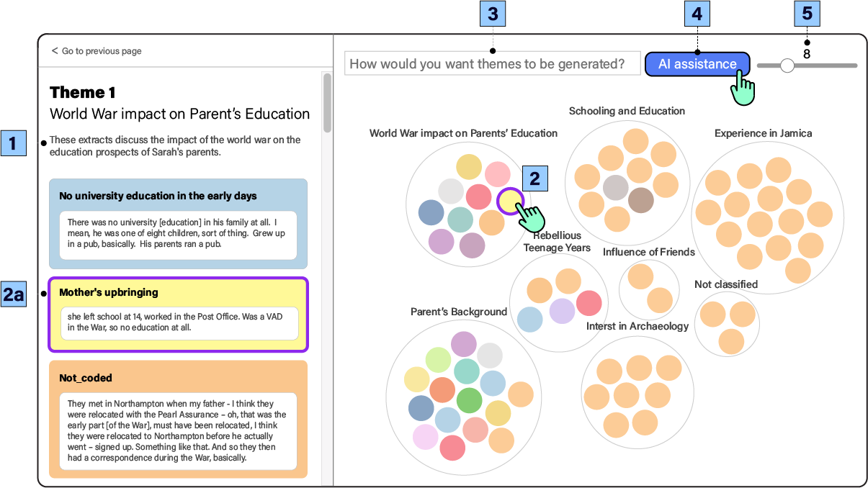Select the dark green bubble in Parent's Background

(469, 400)
